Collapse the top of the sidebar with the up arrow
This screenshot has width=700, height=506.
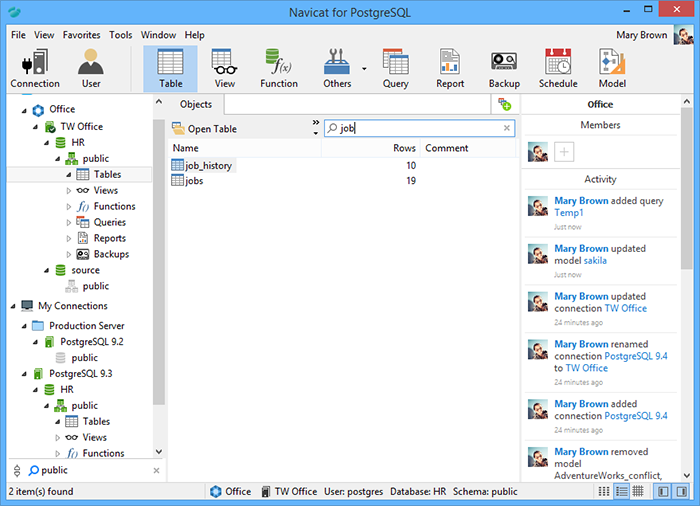pyautogui.click(x=159, y=102)
